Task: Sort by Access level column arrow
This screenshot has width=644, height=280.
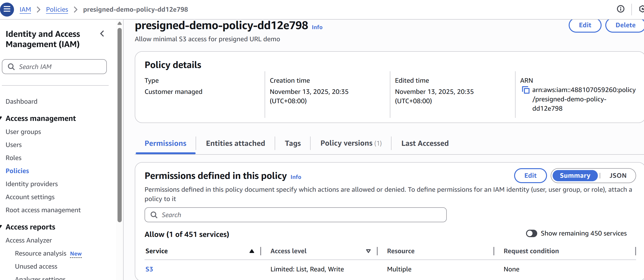Action: click(368, 251)
